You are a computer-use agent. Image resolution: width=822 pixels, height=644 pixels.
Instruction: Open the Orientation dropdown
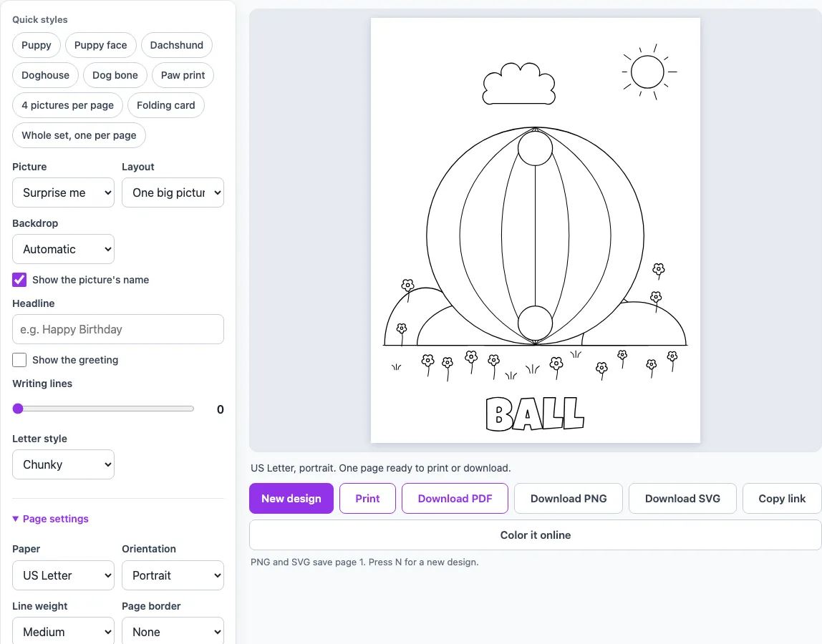(173, 575)
